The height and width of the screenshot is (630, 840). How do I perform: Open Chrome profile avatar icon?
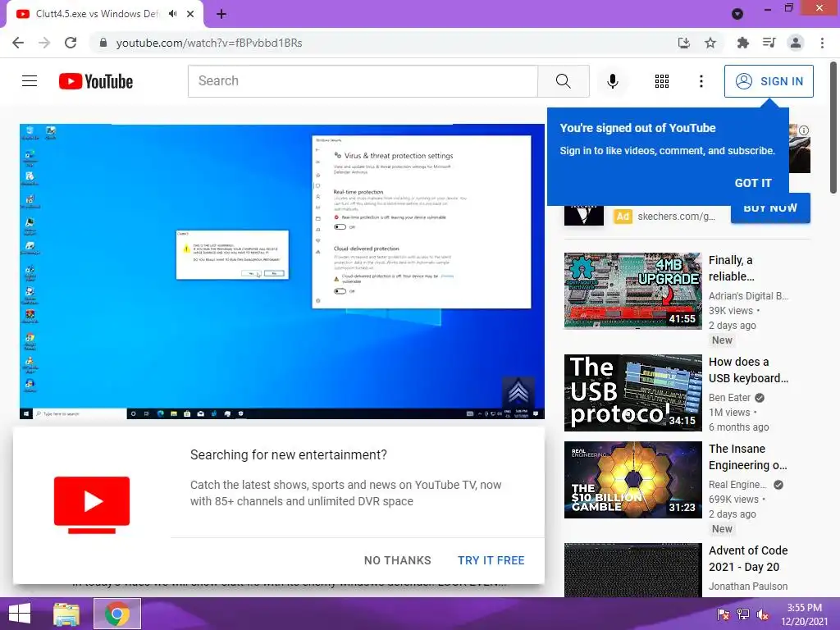click(796, 43)
